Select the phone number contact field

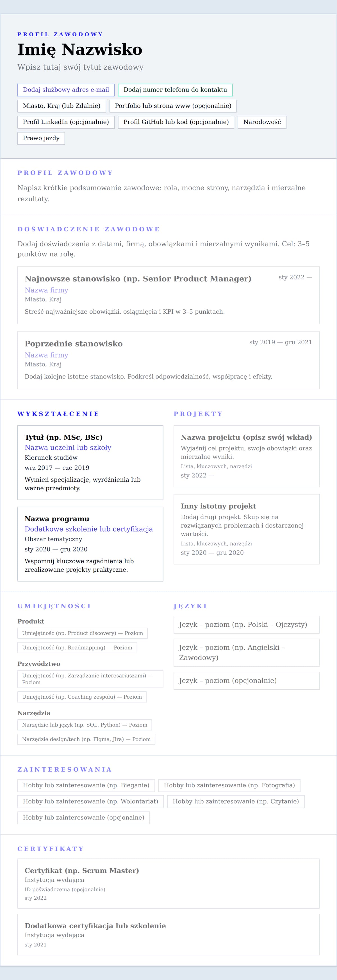point(175,90)
